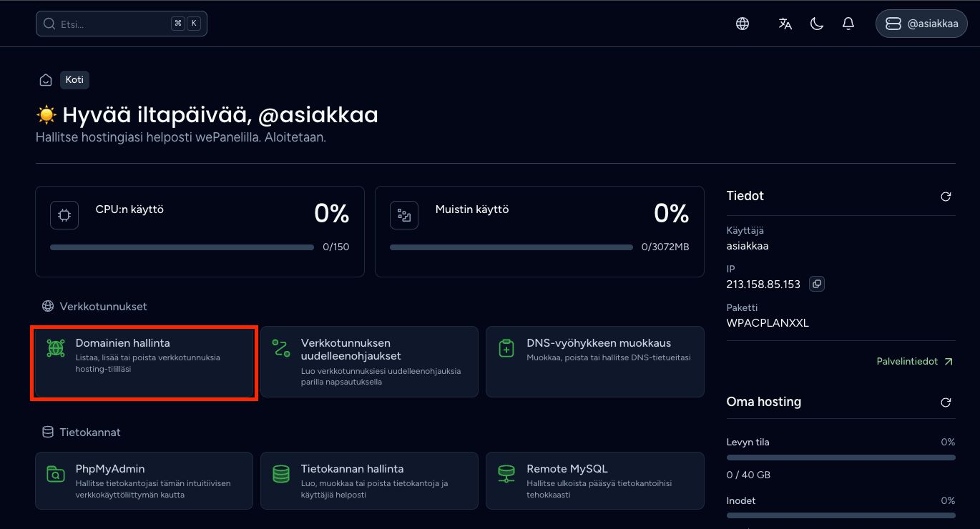Click the Verkkotunnukset section heading

click(x=104, y=306)
